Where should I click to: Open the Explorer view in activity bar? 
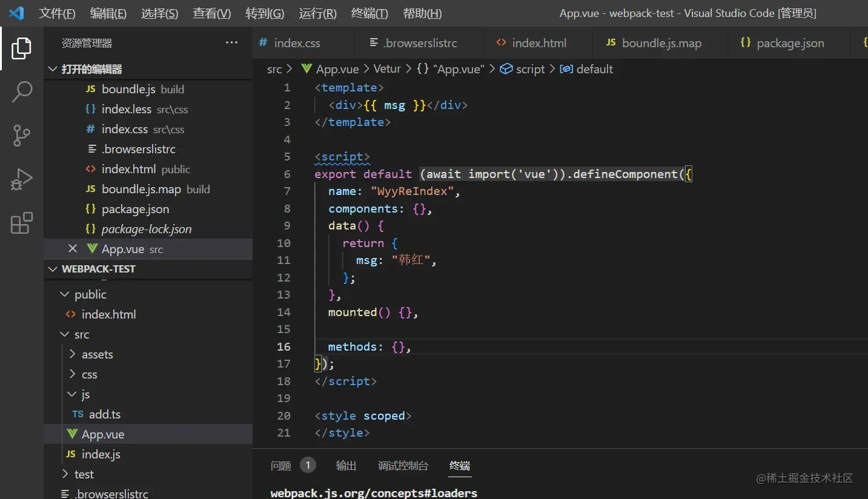pyautogui.click(x=21, y=48)
